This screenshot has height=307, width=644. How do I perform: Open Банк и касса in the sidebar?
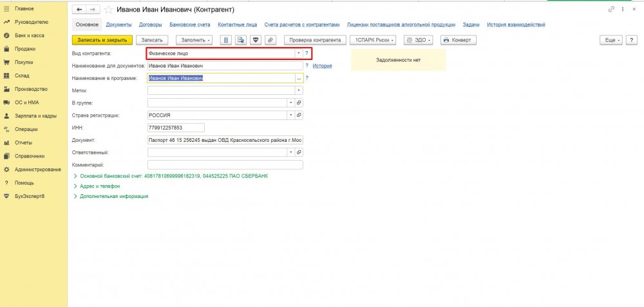(29, 35)
